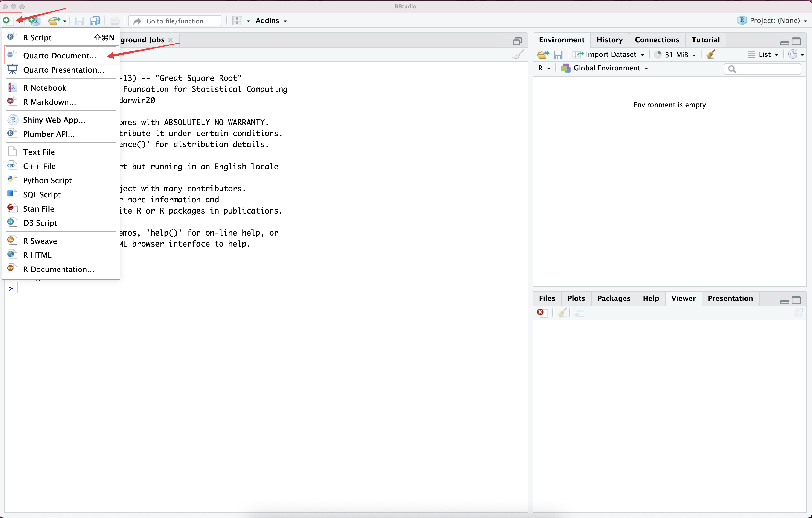Image resolution: width=812 pixels, height=518 pixels.
Task: Open the R language selector dropdown
Action: 544,68
